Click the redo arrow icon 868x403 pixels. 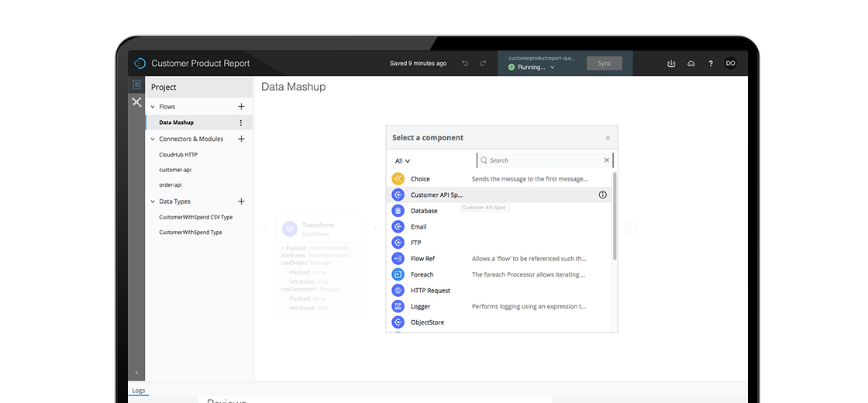click(483, 64)
